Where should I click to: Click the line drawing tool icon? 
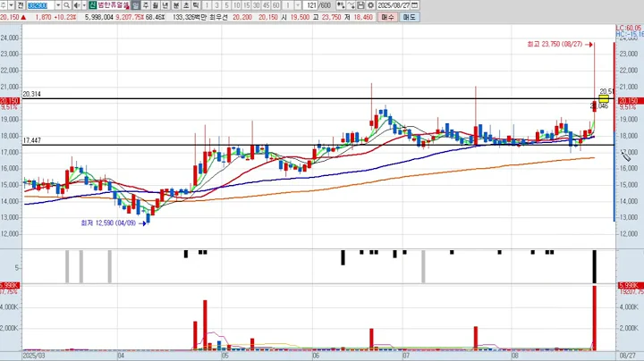point(351,5)
